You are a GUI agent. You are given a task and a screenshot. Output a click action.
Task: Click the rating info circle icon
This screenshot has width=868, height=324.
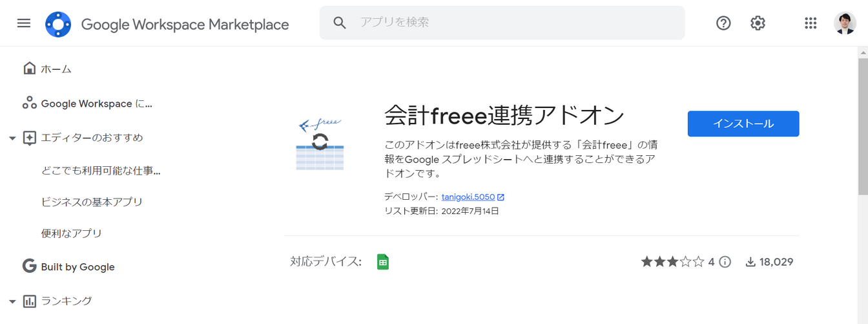(725, 262)
